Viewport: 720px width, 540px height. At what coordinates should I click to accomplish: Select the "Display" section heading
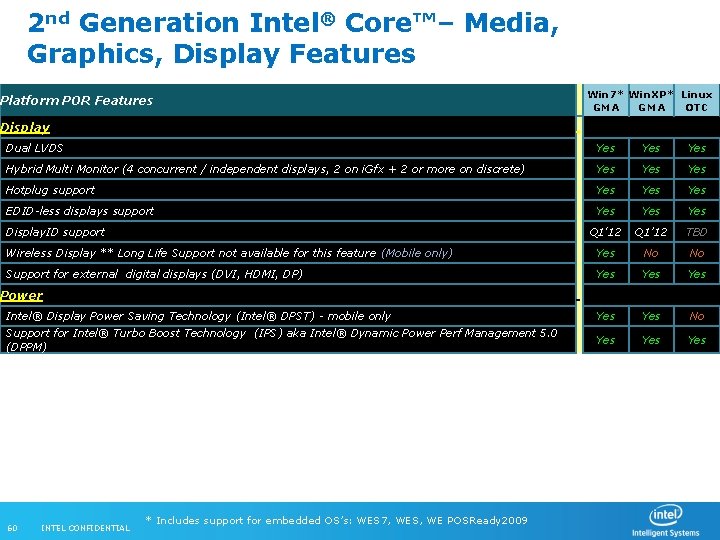click(25, 127)
